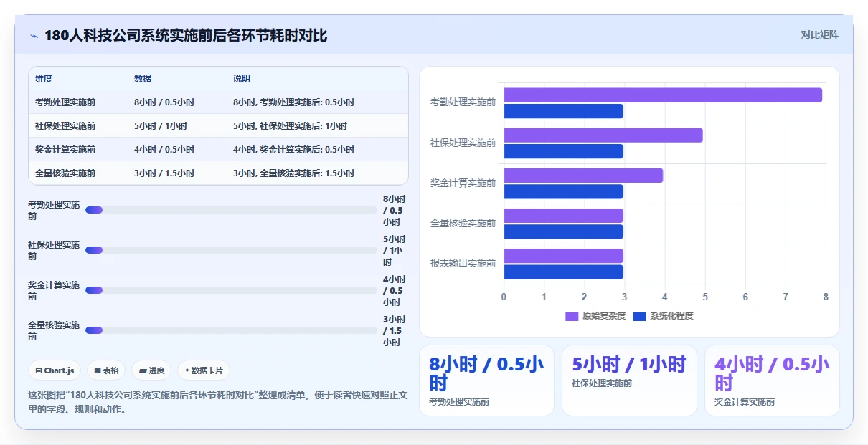Click description 全量核验实施后: 1.5小时
The width and height of the screenshot is (868, 445).
[307, 173]
